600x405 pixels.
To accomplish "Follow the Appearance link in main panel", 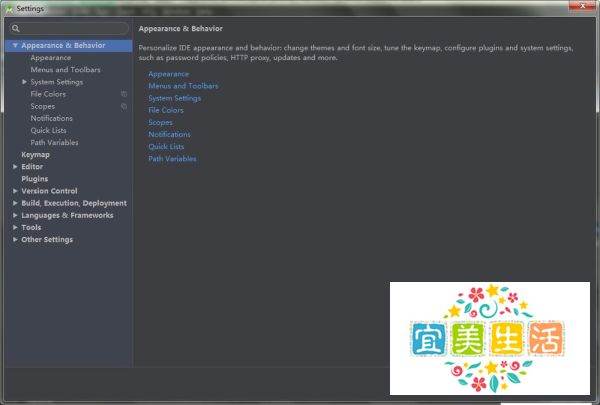I will (x=169, y=74).
